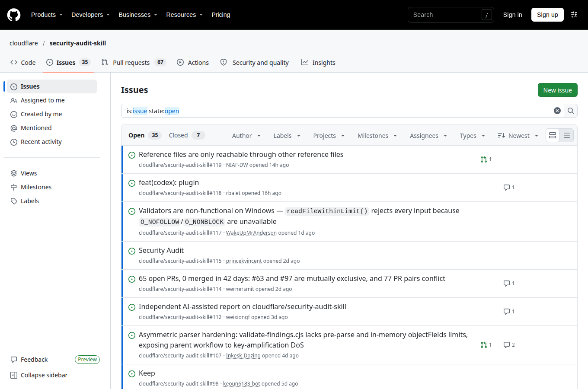Clear the issue search filter
Image resolution: width=588 pixels, height=389 pixels.
point(557,111)
